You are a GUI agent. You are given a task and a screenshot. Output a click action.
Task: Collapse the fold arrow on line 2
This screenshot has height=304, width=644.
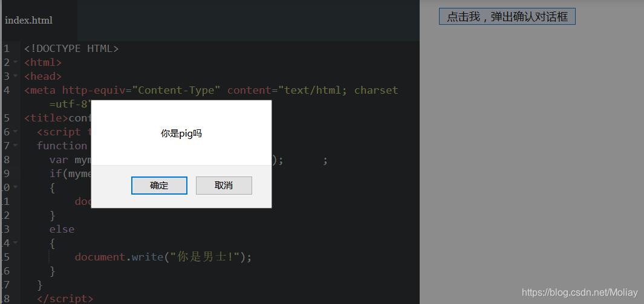15,62
